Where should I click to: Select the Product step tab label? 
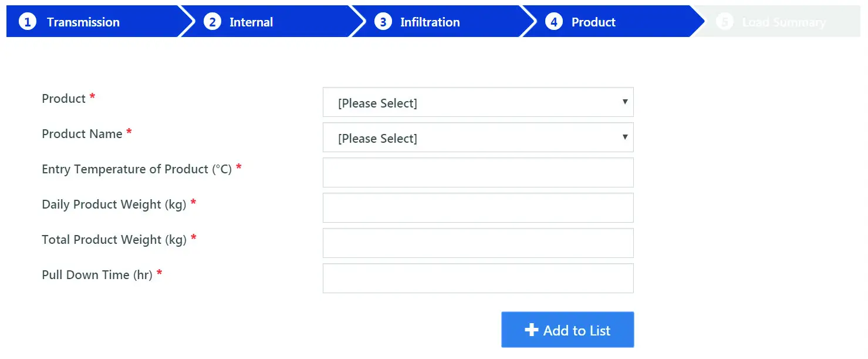593,22
